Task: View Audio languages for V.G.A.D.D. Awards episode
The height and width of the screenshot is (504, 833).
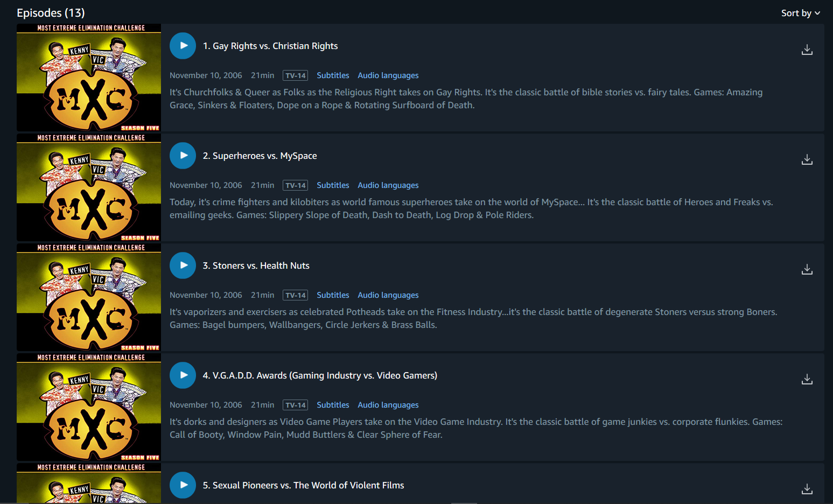Action: [388, 405]
